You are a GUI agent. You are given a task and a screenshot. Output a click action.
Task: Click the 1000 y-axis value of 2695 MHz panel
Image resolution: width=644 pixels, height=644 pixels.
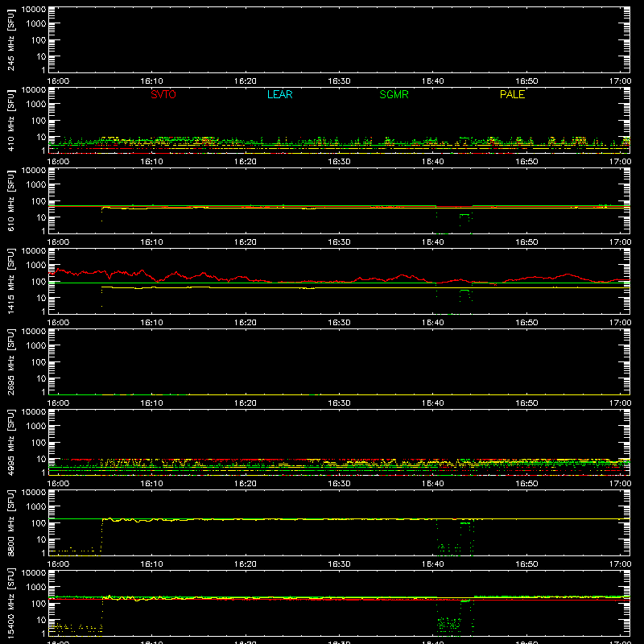(x=35, y=346)
